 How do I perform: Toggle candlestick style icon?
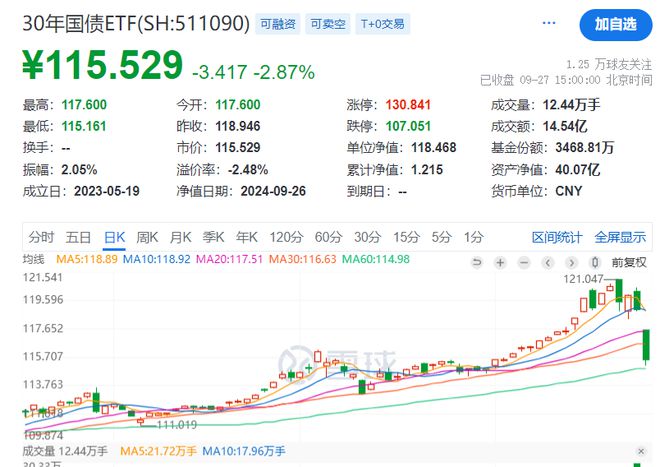click(x=595, y=263)
